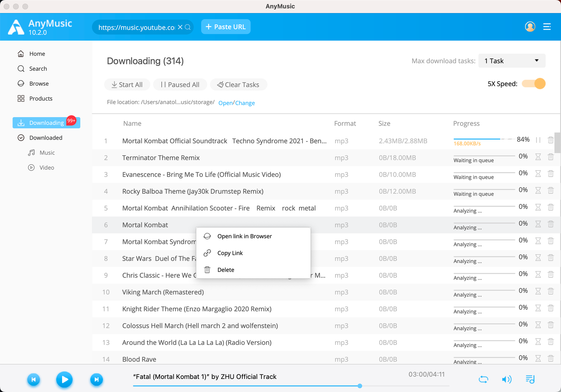Open the hamburger main menu
The width and height of the screenshot is (561, 392).
pos(547,27)
